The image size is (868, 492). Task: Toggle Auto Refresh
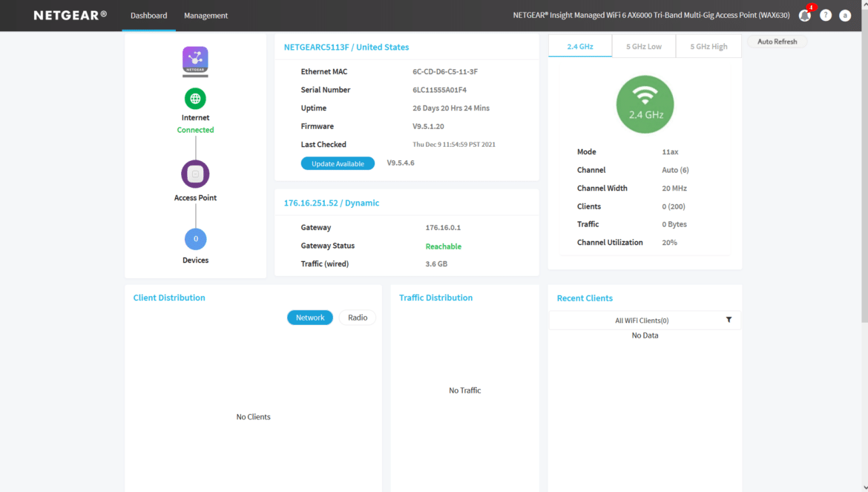[777, 42]
